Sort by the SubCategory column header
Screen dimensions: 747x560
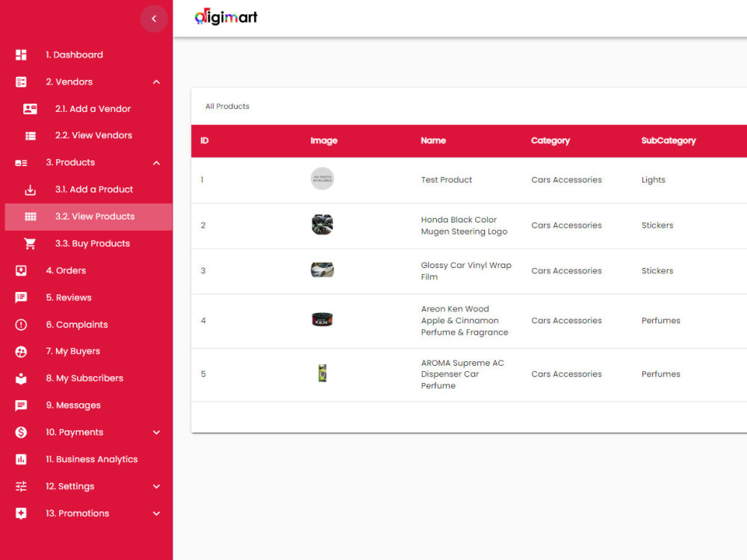pos(669,141)
